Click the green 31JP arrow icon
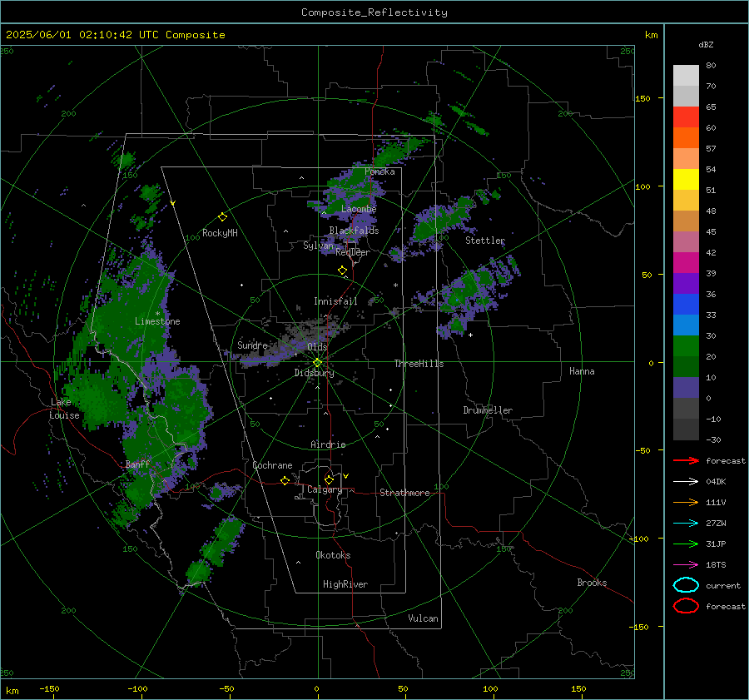Image resolution: width=749 pixels, height=700 pixels. 686,544
